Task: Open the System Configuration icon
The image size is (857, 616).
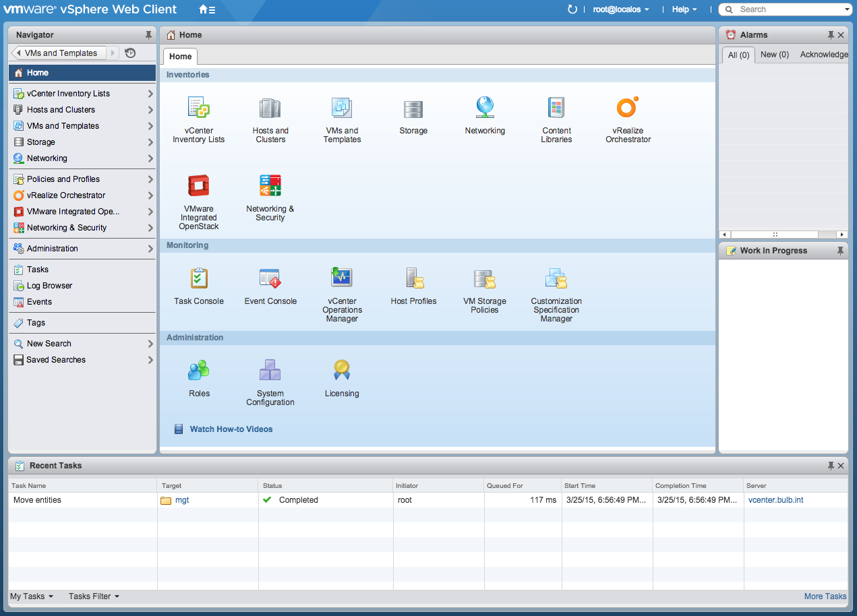Action: pos(270,370)
